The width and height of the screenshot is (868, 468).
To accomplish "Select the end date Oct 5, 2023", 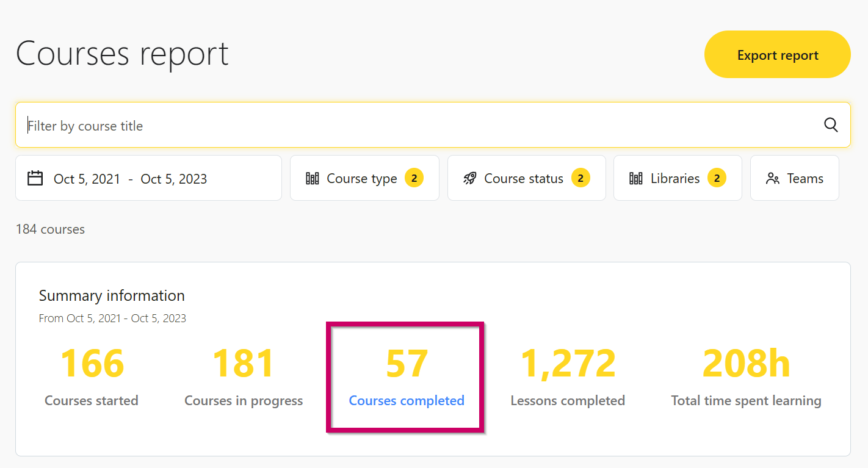I will [x=174, y=179].
